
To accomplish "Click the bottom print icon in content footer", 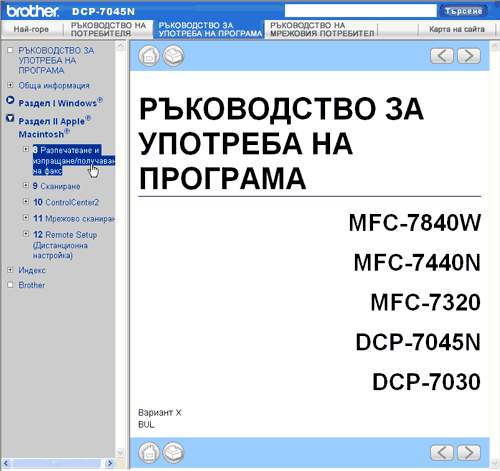I will coord(173,453).
